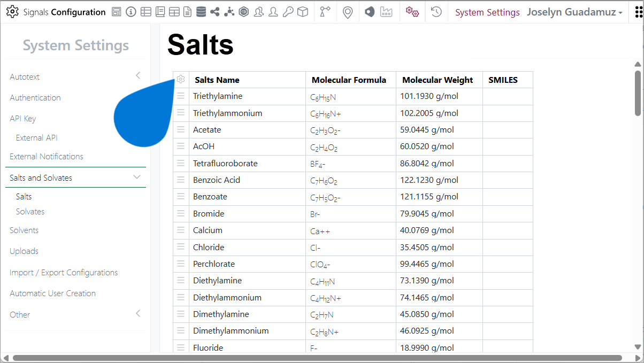Viewport: 644px width, 363px height.
Task: Click the gear icon in the Salts table header
Action: point(180,79)
